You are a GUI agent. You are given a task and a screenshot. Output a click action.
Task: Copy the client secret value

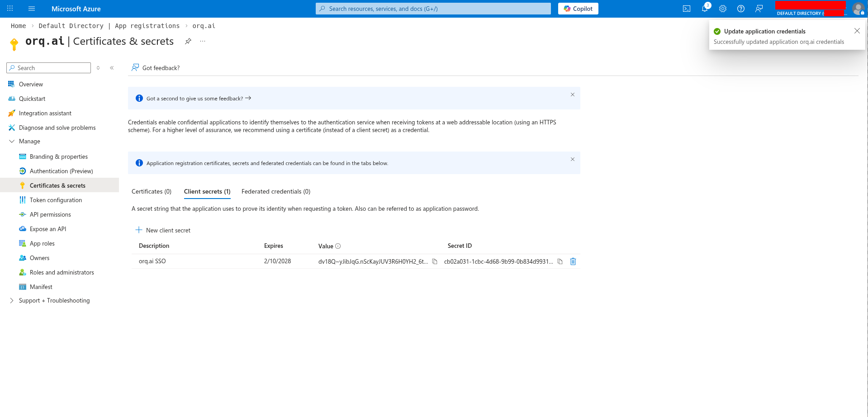(435, 261)
